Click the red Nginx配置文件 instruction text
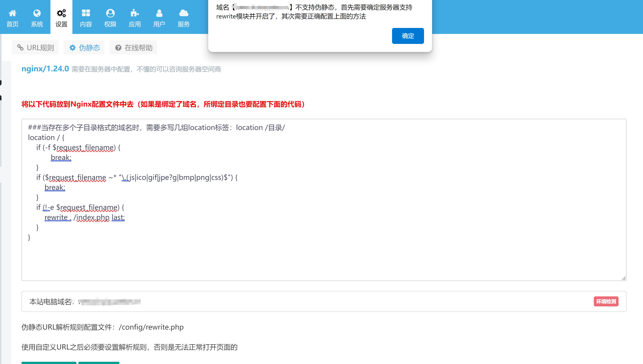 [x=163, y=104]
